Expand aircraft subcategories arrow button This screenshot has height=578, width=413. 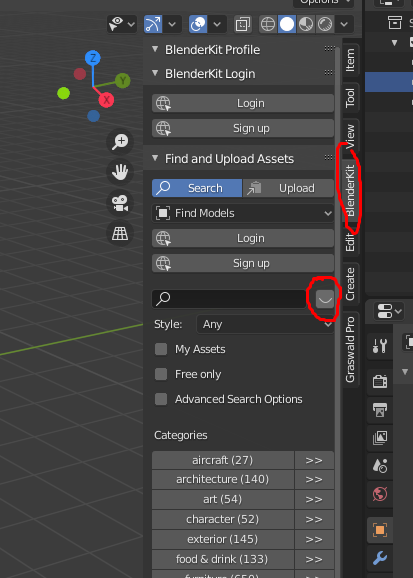(314, 460)
